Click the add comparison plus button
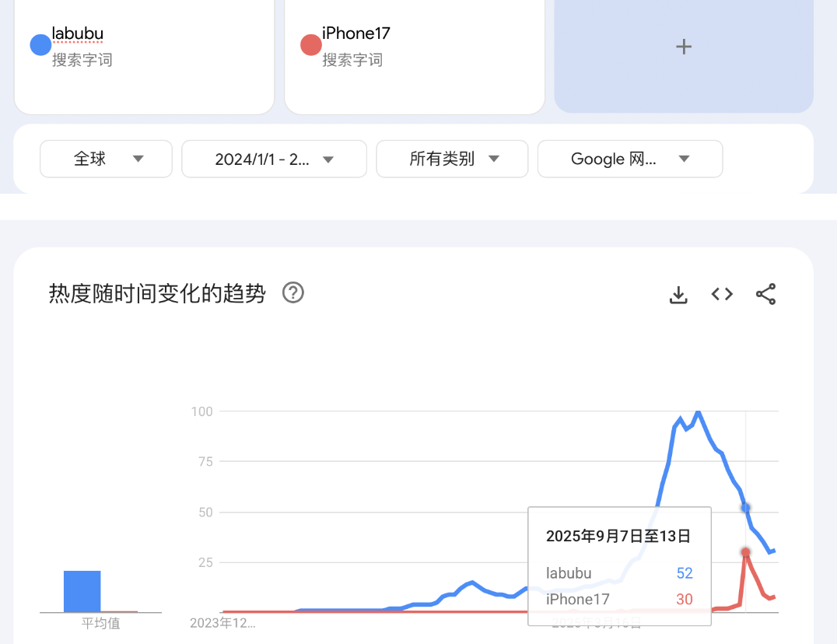This screenshot has height=644, width=837. coord(684,47)
